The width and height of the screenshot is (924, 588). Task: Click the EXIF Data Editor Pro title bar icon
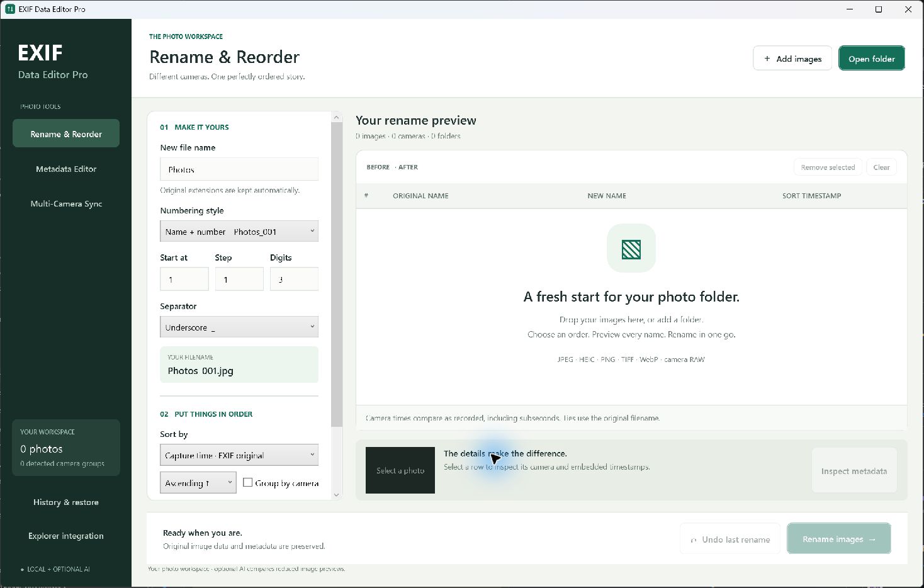[9, 9]
